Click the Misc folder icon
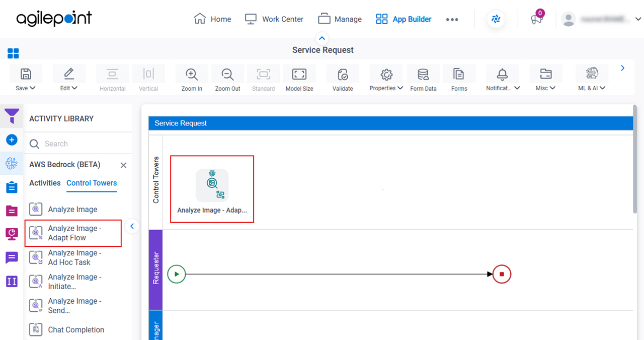 click(545, 74)
